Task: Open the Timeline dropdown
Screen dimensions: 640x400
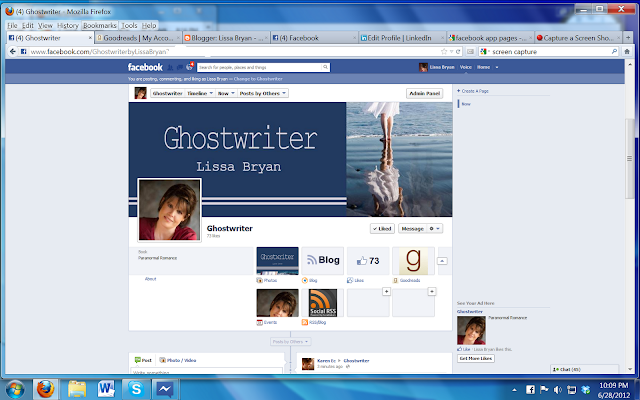Action: pos(200,93)
